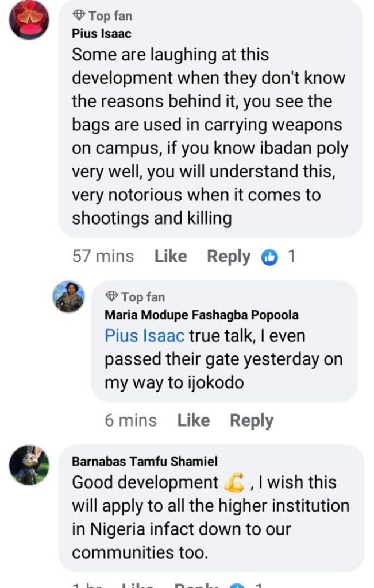Viewport: 374px width, 588px height.
Task: Open the 57 mins timestamp
Action: click(103, 256)
